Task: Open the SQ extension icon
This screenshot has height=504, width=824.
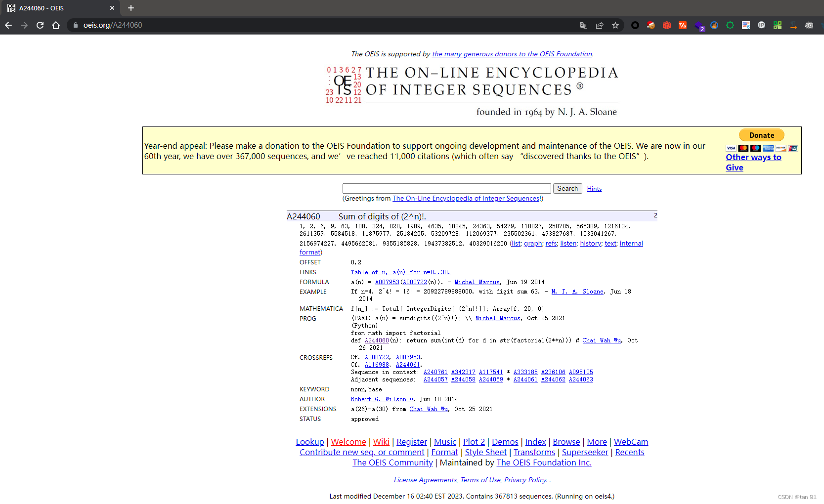Action: [x=809, y=25]
